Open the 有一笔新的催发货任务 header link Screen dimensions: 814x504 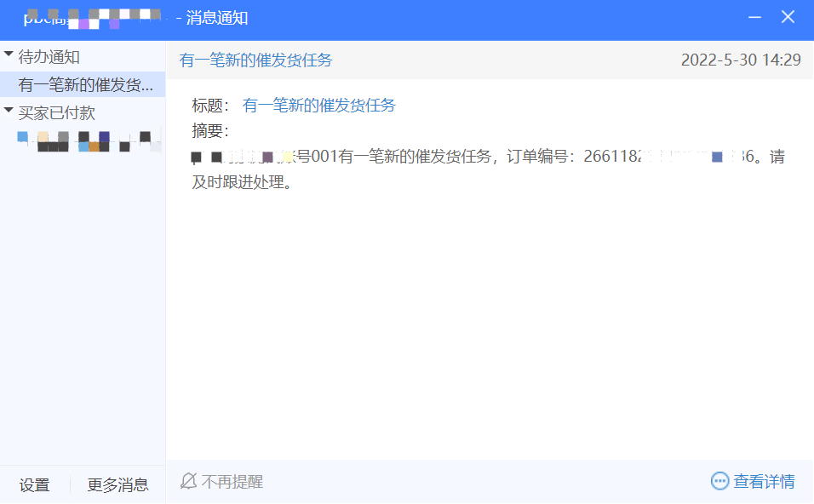pyautogui.click(x=257, y=60)
